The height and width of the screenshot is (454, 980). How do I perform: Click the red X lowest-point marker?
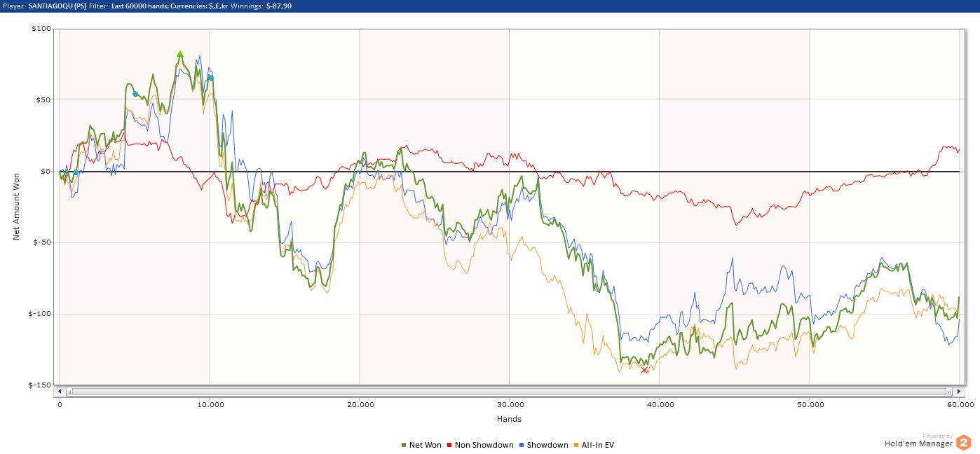click(644, 370)
